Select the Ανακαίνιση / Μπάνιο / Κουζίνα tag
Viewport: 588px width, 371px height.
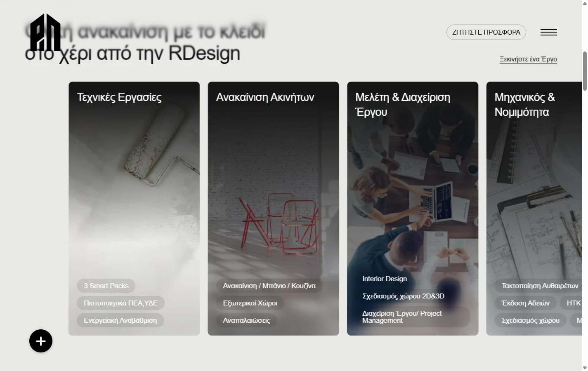tap(269, 286)
